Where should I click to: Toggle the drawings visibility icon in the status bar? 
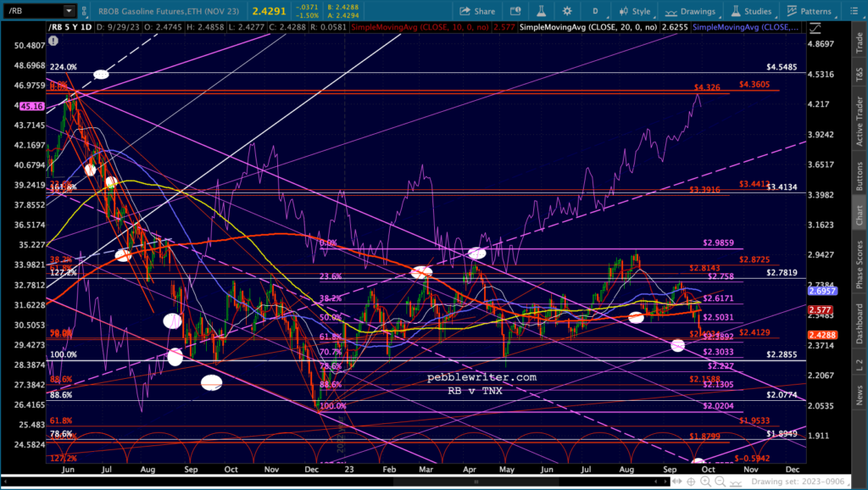click(737, 482)
